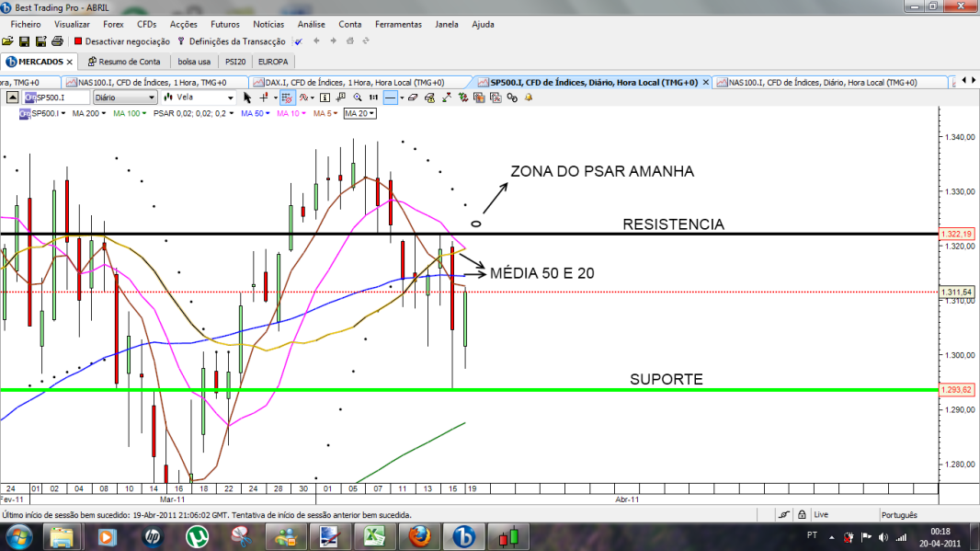Click the save-as floppy icon
Image resolution: width=980 pixels, height=551 pixels.
40,41
